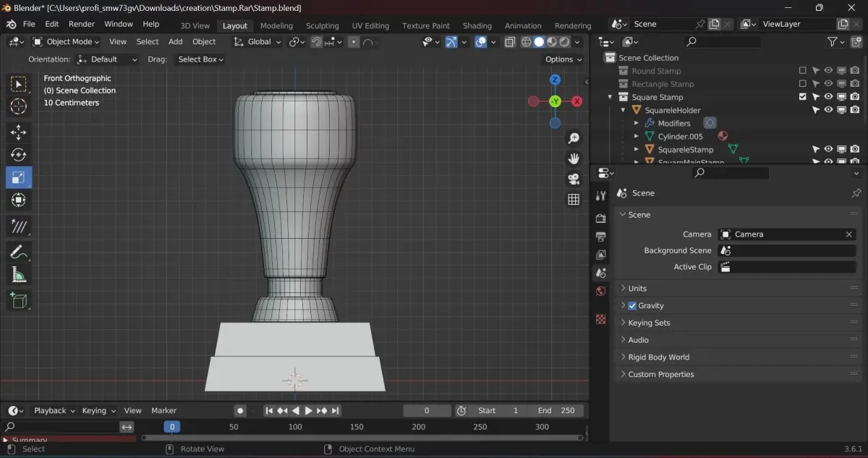Toggle snapping magnet in the header
Image resolution: width=868 pixels, height=458 pixels.
coord(316,42)
